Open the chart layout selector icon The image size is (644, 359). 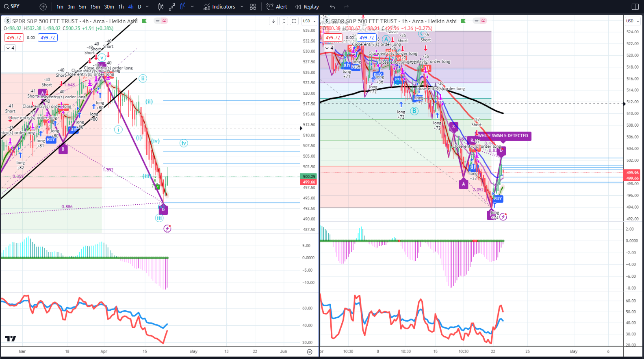[x=635, y=7]
